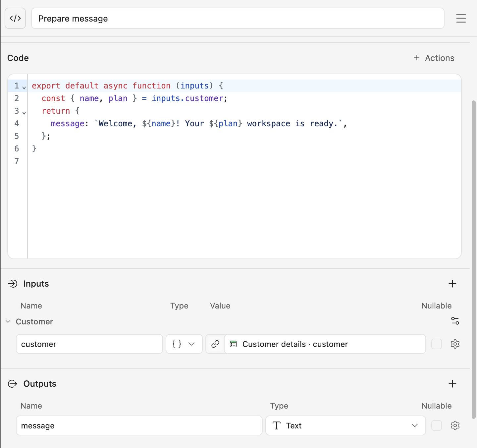Screen dimensions: 477x448
Task: Click line number 7 in the gutter
Action: pyautogui.click(x=17, y=161)
